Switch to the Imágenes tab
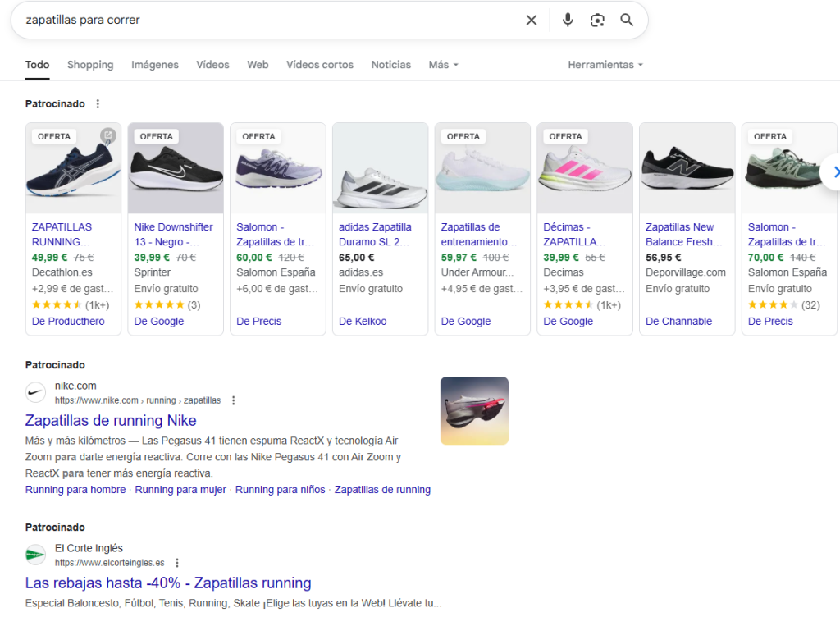Screen dimensions: 840x617 point(155,65)
